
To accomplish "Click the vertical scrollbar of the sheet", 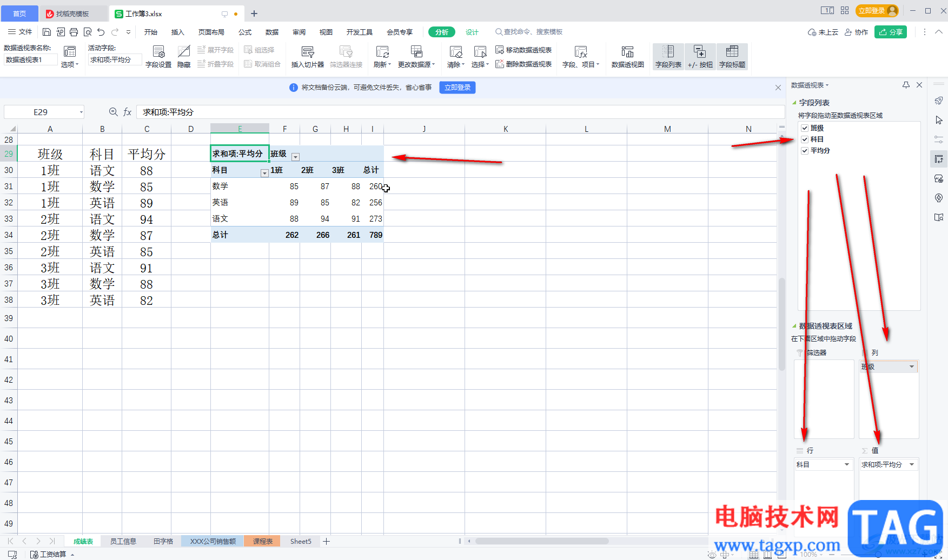I will (x=781, y=324).
